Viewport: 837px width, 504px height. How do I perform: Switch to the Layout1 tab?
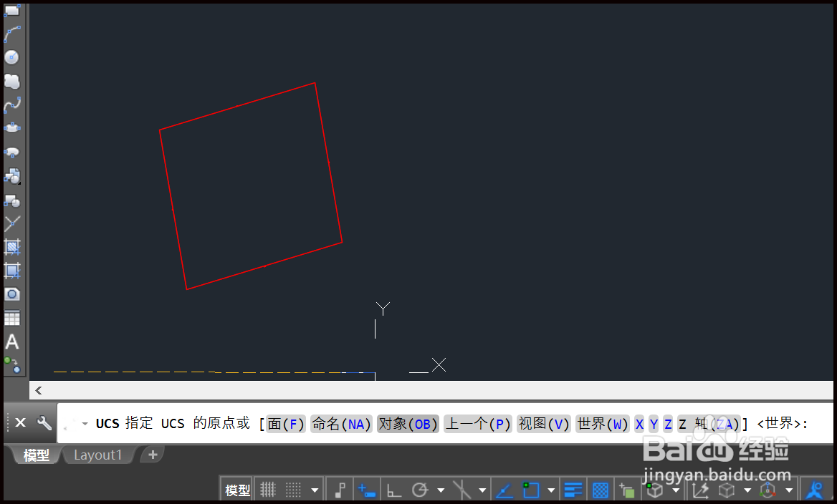pos(98,455)
